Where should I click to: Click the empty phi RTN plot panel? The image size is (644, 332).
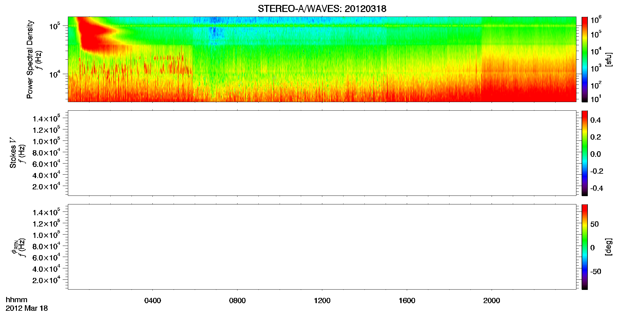(x=322, y=247)
